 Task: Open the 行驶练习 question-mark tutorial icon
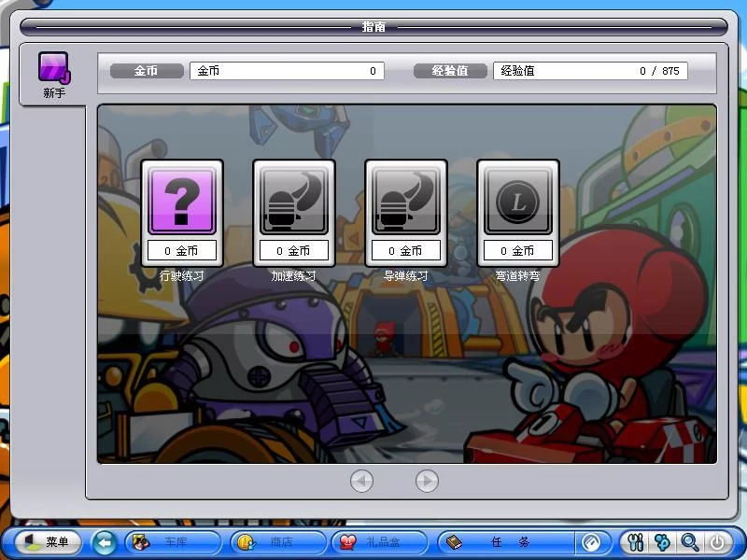point(182,201)
